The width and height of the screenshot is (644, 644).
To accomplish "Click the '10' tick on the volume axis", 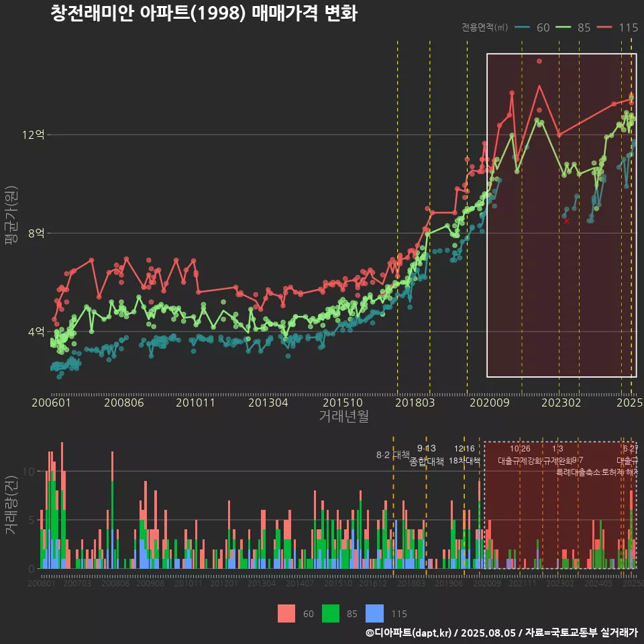I will [28, 471].
